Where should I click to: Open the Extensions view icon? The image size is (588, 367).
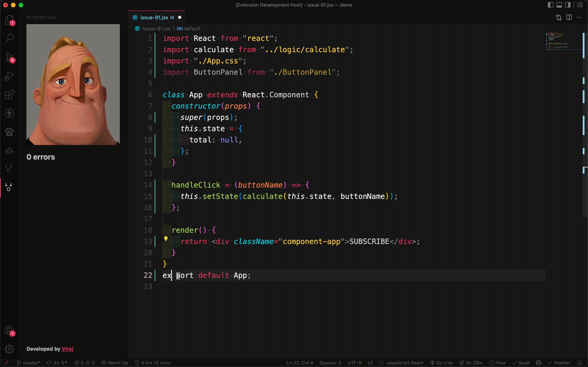pyautogui.click(x=9, y=95)
